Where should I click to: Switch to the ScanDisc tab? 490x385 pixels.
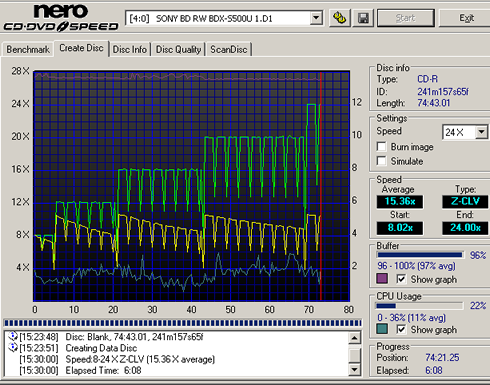(229, 50)
